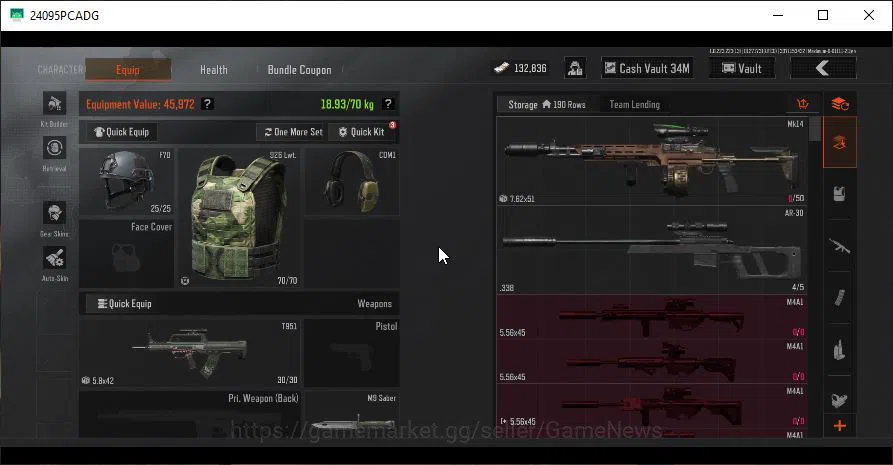
Task: Switch to the Equip tab
Action: tap(128, 70)
